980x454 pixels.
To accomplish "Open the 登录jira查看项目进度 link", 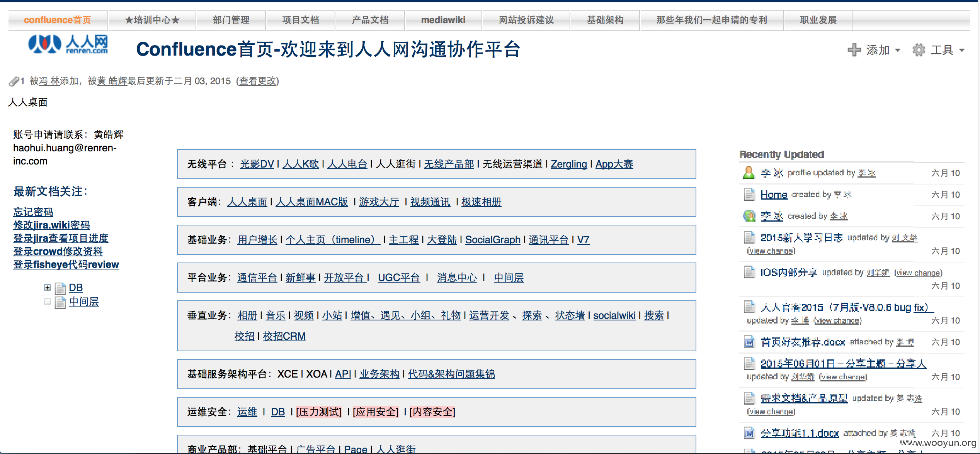I will tap(61, 238).
